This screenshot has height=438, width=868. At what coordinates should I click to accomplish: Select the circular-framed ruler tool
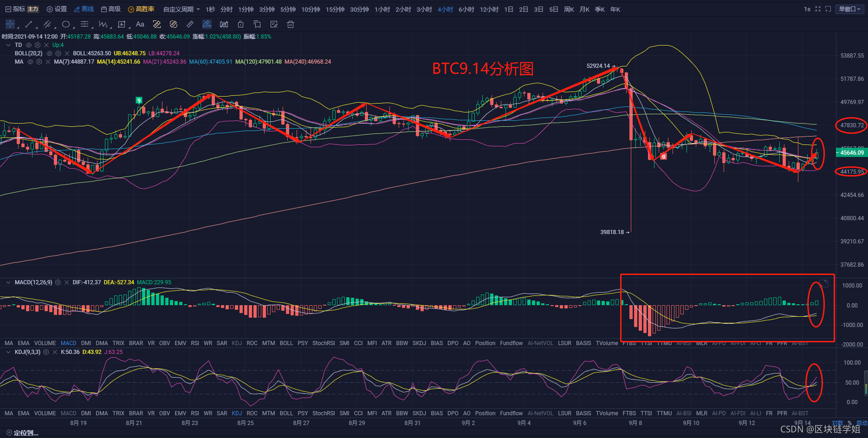click(x=174, y=24)
